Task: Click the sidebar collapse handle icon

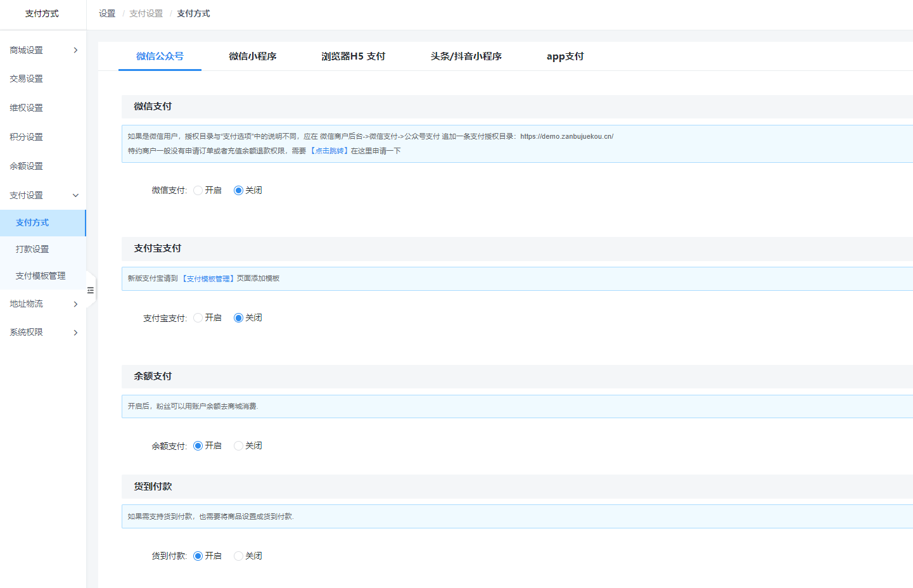Action: point(91,290)
